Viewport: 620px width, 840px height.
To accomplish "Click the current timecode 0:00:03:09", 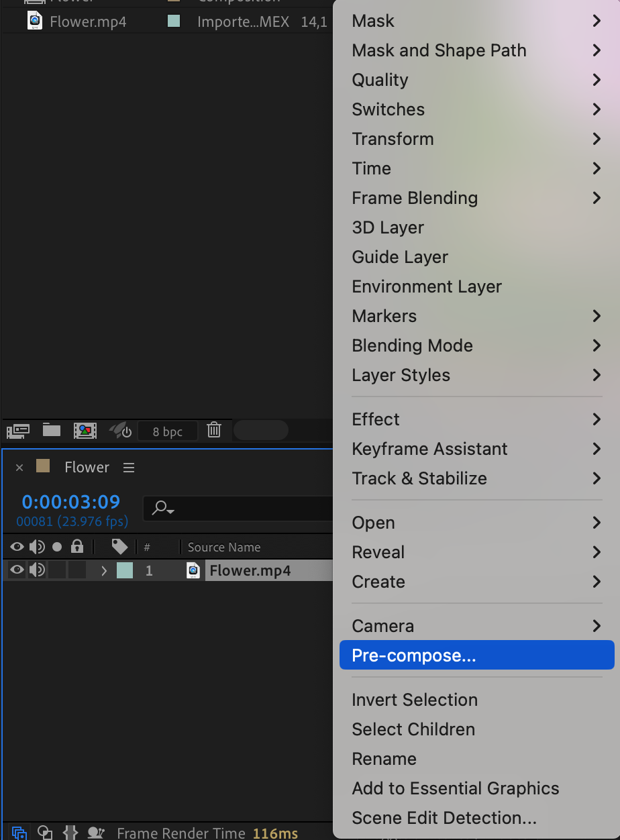I will point(71,502).
